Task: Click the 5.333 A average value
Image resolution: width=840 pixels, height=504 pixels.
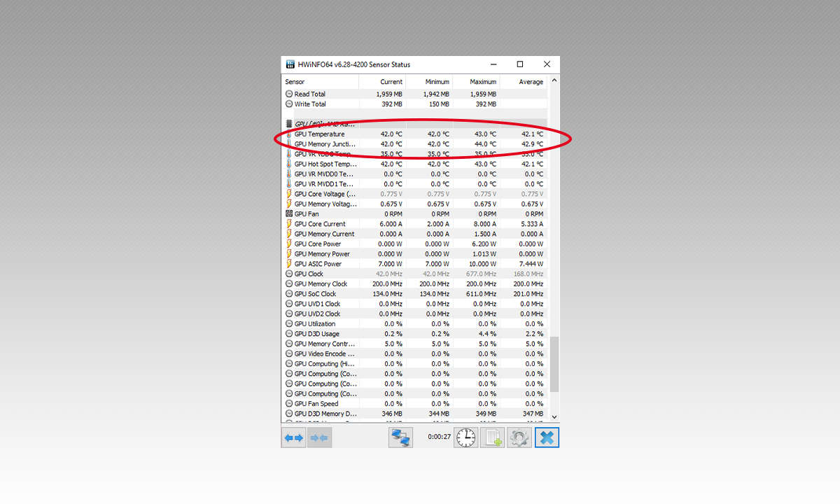Action: (531, 224)
